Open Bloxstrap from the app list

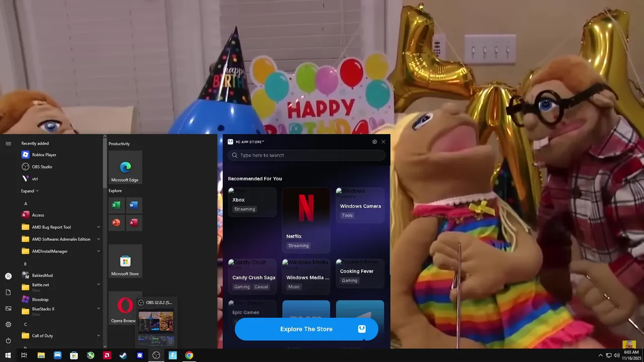(x=60, y=300)
